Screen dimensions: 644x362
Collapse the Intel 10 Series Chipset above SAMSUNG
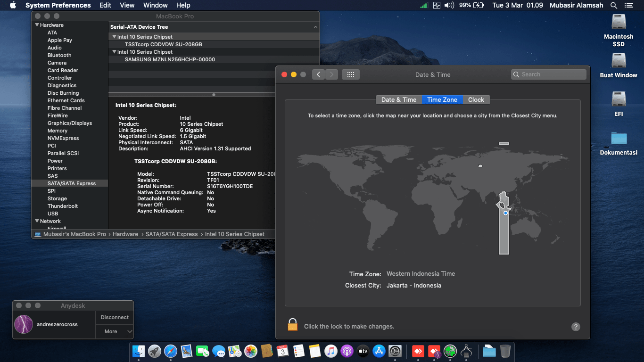114,52
